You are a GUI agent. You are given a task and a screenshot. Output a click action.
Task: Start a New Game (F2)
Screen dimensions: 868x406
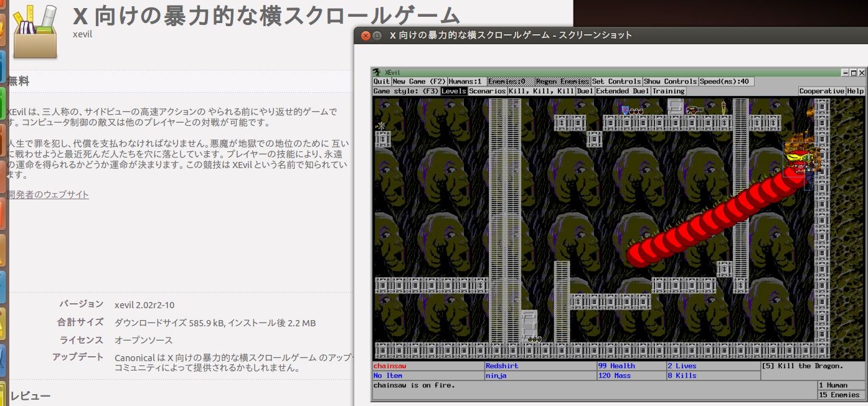[420, 82]
